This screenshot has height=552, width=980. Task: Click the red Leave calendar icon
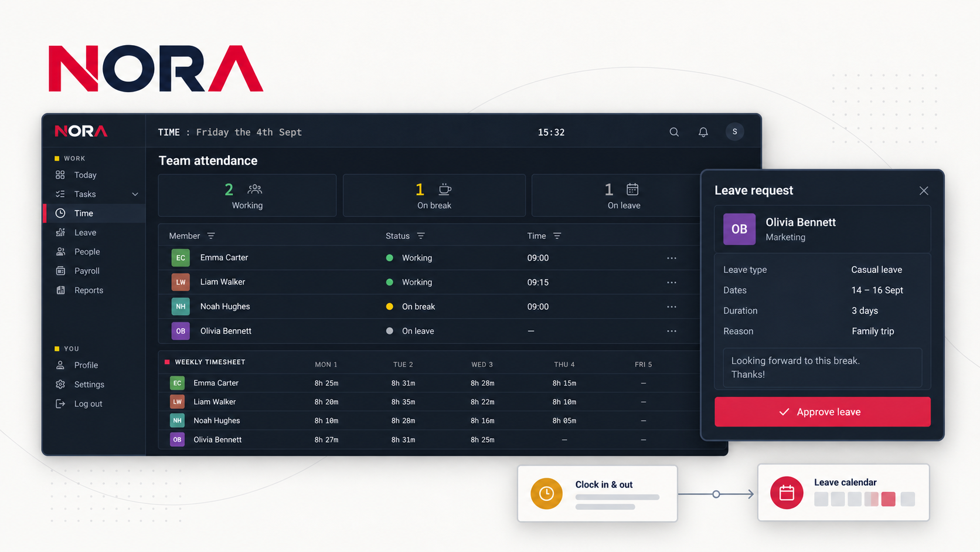click(x=787, y=493)
